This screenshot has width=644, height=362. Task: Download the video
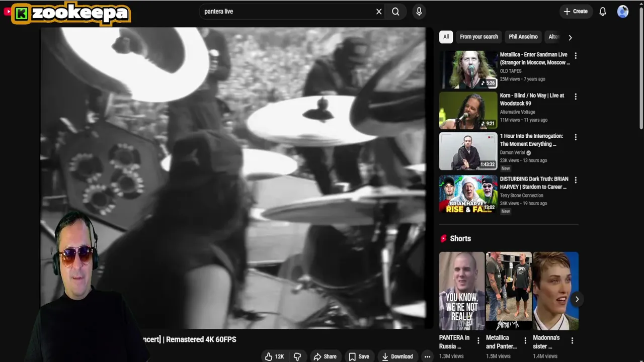[397, 356]
